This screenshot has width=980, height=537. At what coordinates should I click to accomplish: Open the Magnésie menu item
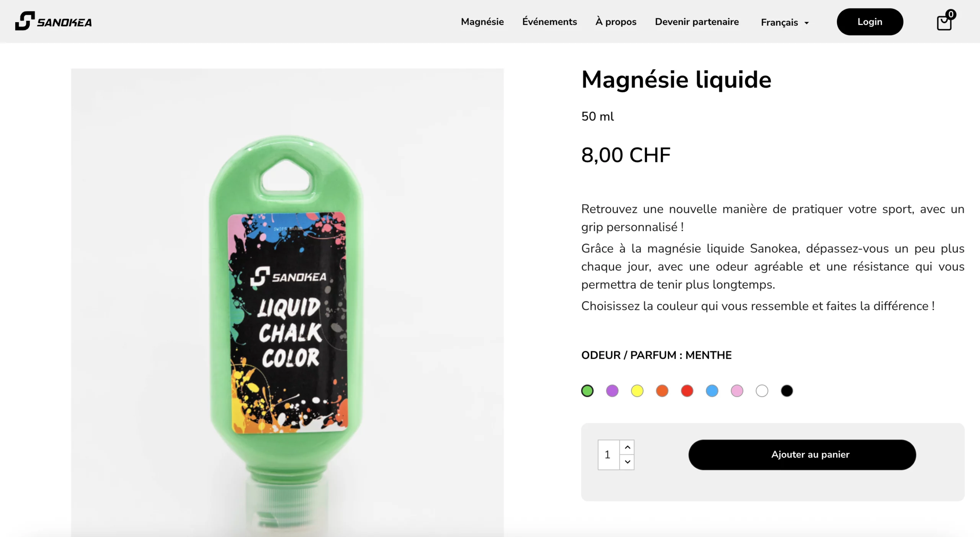[x=482, y=21]
